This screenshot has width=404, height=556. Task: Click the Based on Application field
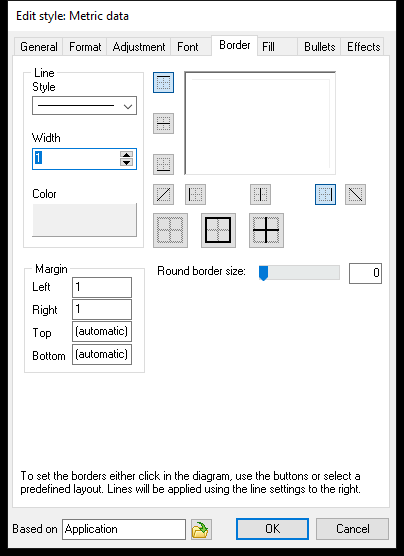(124, 529)
